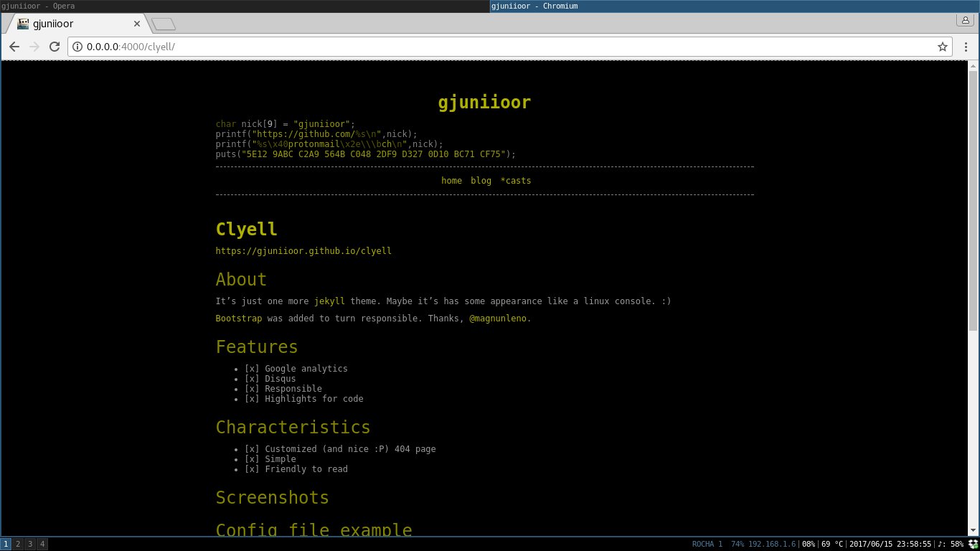This screenshot has height=551, width=980.
Task: Open a new browser tab
Action: pyautogui.click(x=164, y=22)
